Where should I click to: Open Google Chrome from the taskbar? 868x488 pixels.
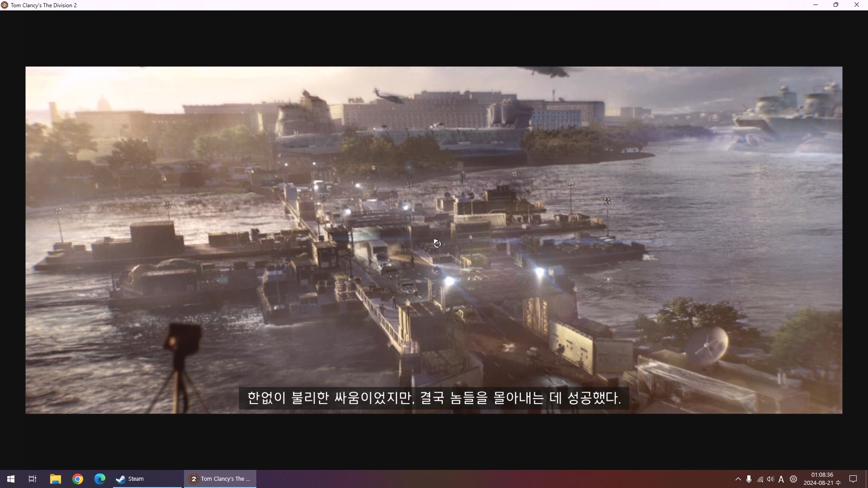78,479
